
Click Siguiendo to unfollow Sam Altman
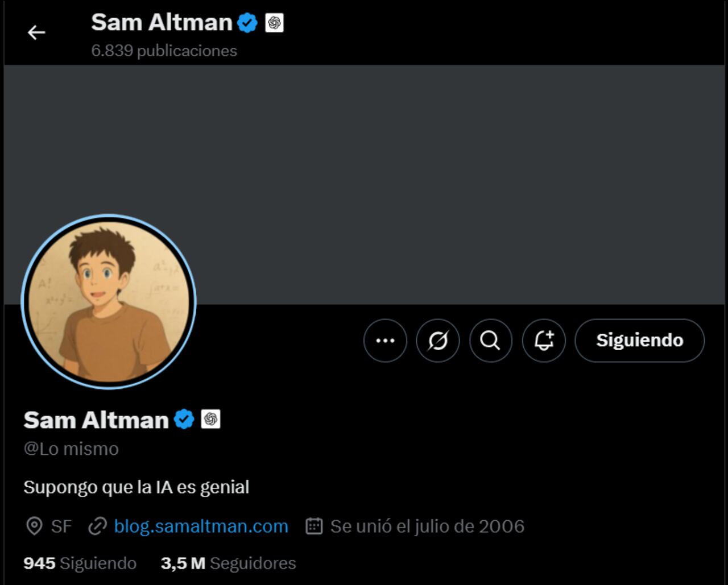pyautogui.click(x=639, y=341)
